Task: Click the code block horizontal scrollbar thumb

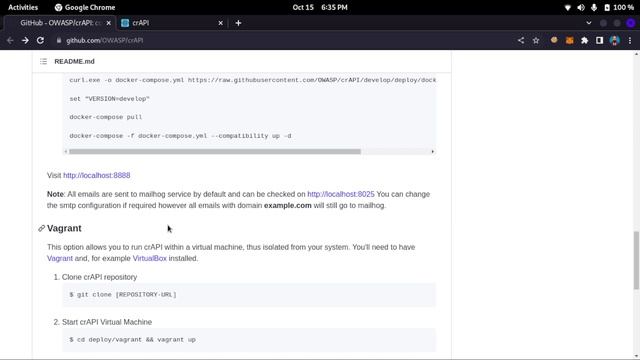Action: [215, 151]
